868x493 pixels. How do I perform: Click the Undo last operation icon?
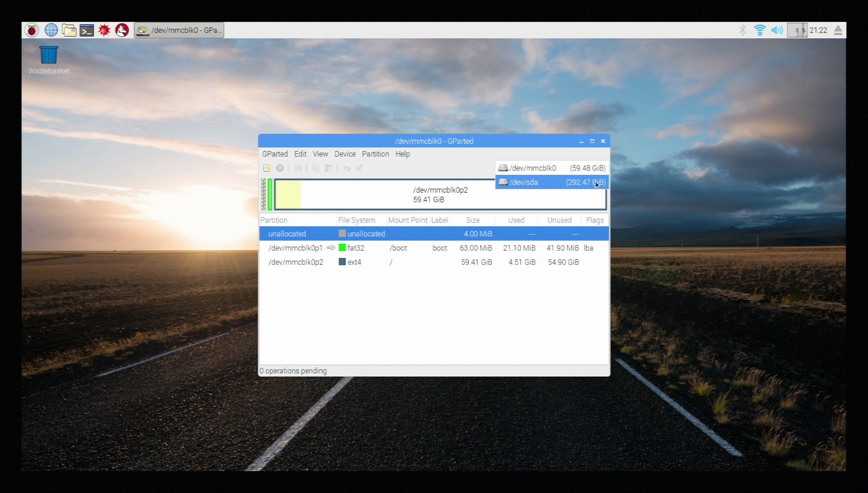click(x=346, y=168)
